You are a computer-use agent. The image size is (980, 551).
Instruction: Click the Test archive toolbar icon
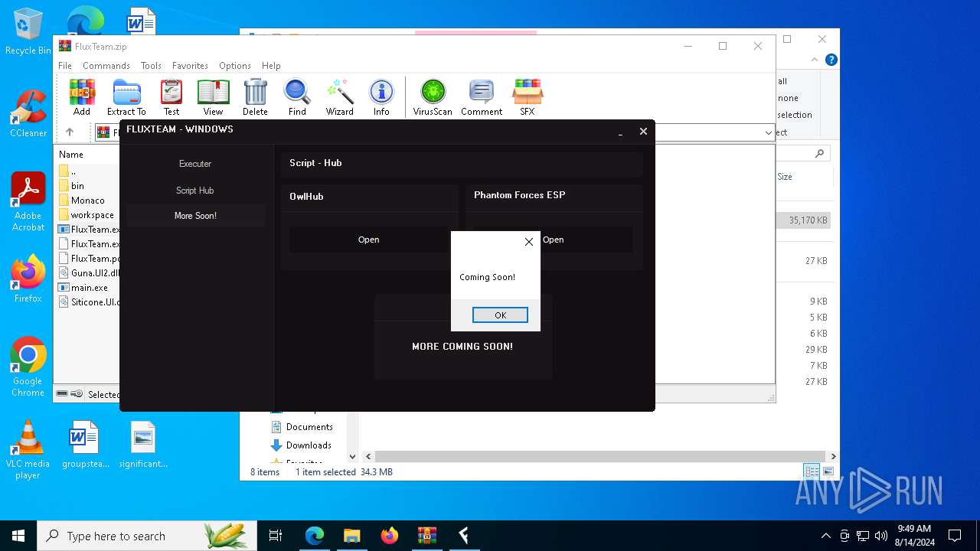tap(171, 97)
